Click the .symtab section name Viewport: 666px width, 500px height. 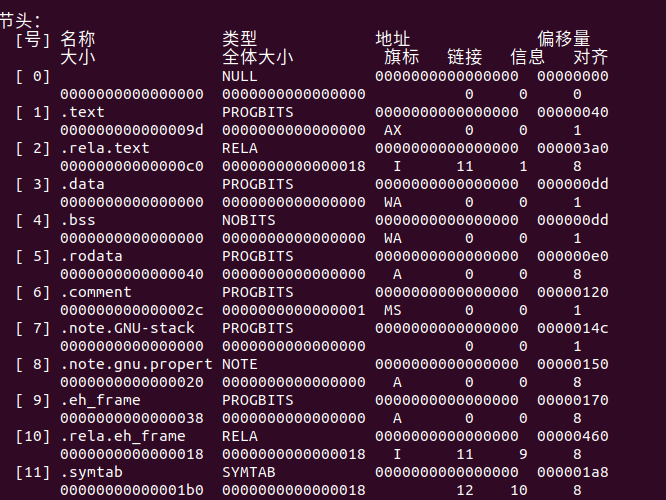91,472
